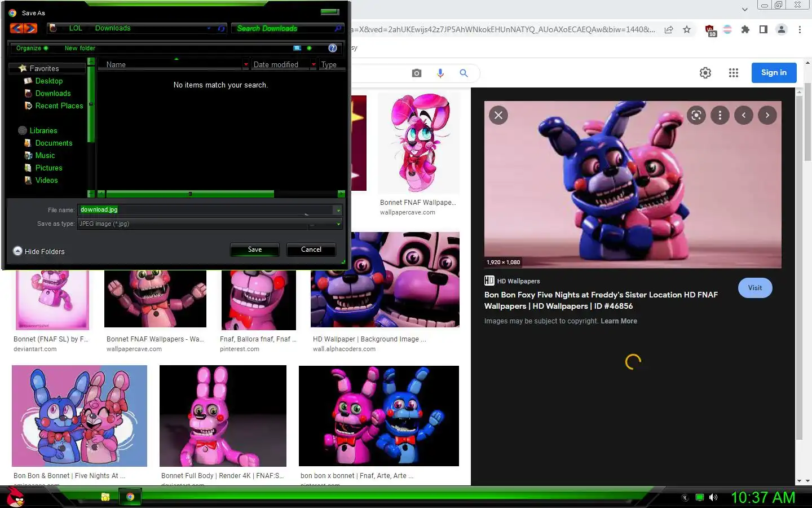Image resolution: width=812 pixels, height=508 pixels.
Task: Open view options dropdown arrow
Action: pos(309,48)
